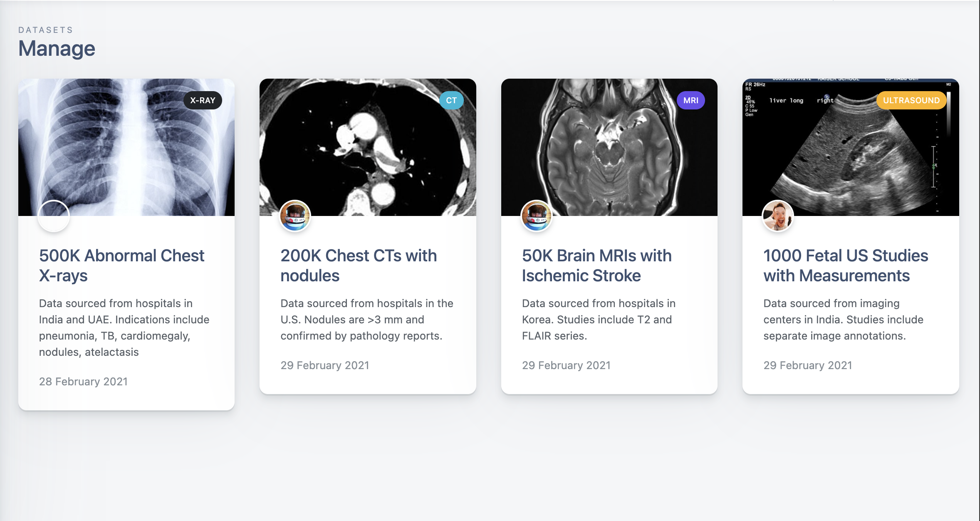Click the astronaut avatar on the Chest CTs card
The height and width of the screenshot is (521, 980).
point(295,215)
